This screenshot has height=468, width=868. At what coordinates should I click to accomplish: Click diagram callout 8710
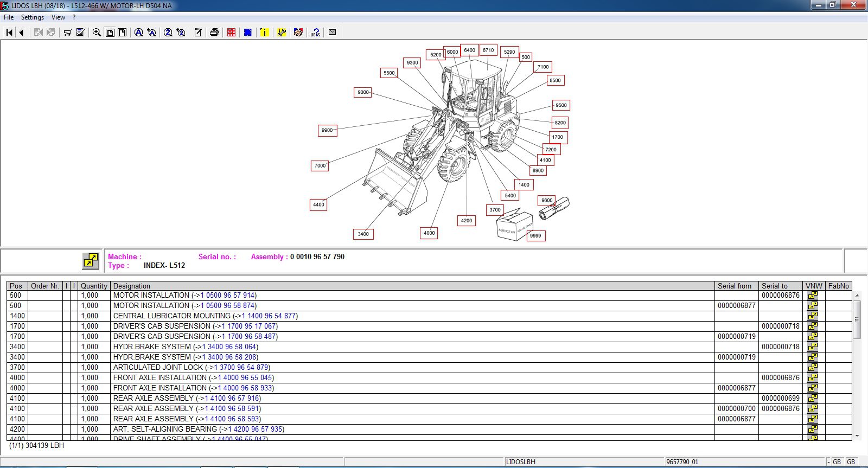[488, 50]
